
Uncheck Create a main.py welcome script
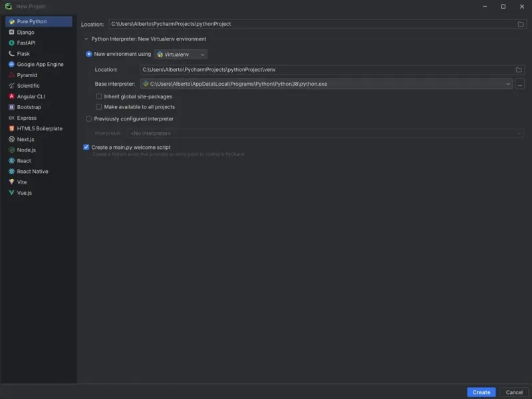pos(86,147)
